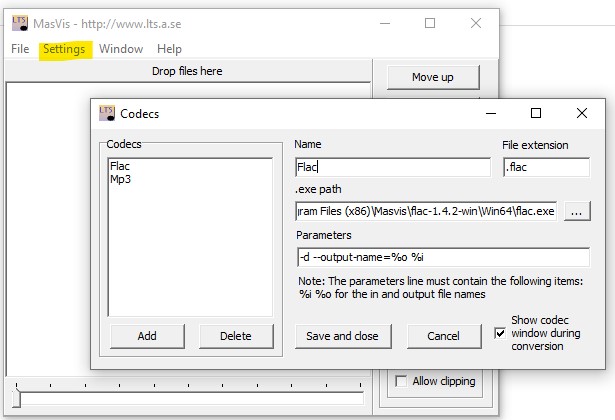Toggle Show codec window during conversion
The width and height of the screenshot is (615, 420).
(501, 333)
